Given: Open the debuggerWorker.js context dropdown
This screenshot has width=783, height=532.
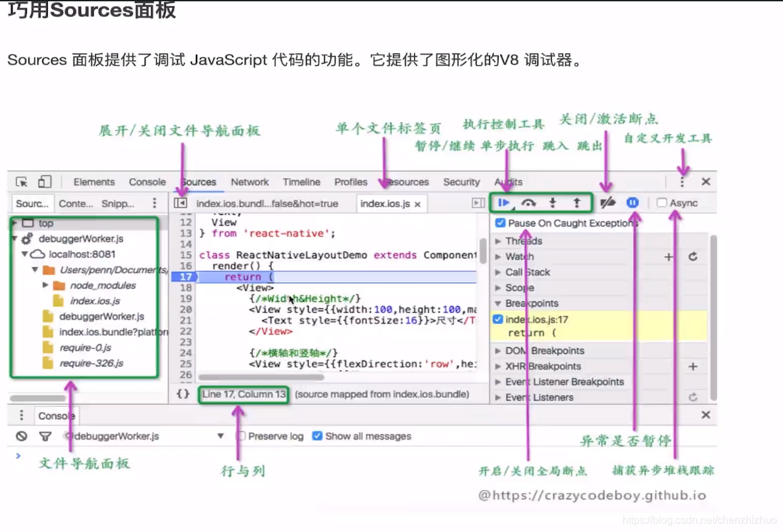Looking at the screenshot, I should tap(221, 436).
